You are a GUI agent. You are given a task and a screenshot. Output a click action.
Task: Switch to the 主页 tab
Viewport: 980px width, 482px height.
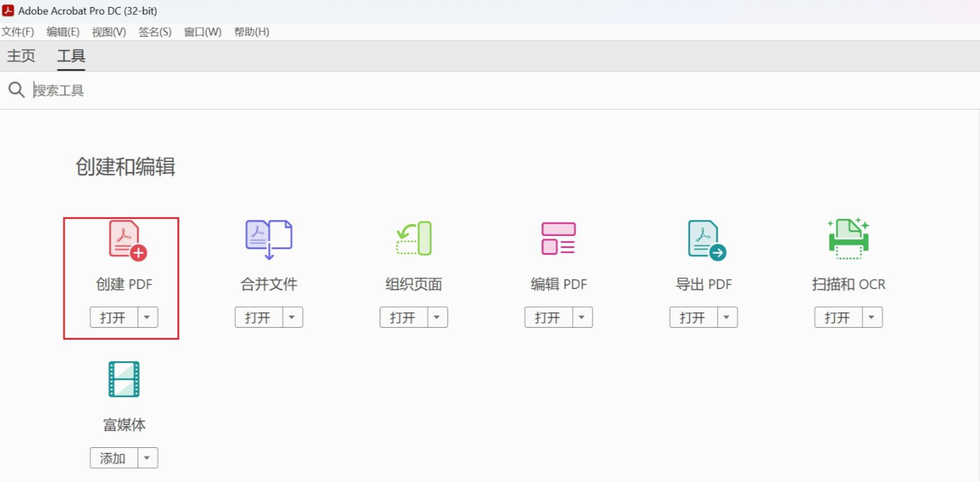(x=20, y=56)
